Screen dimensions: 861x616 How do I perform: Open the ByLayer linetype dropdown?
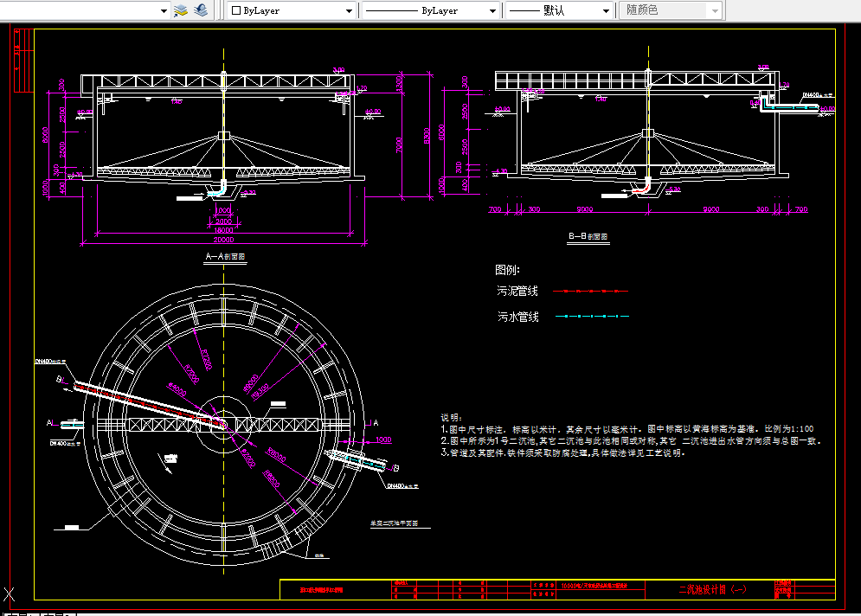[x=492, y=11]
